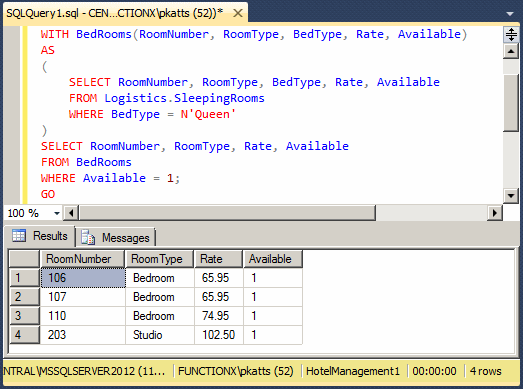Click the 74.95 rate cell

point(219,316)
